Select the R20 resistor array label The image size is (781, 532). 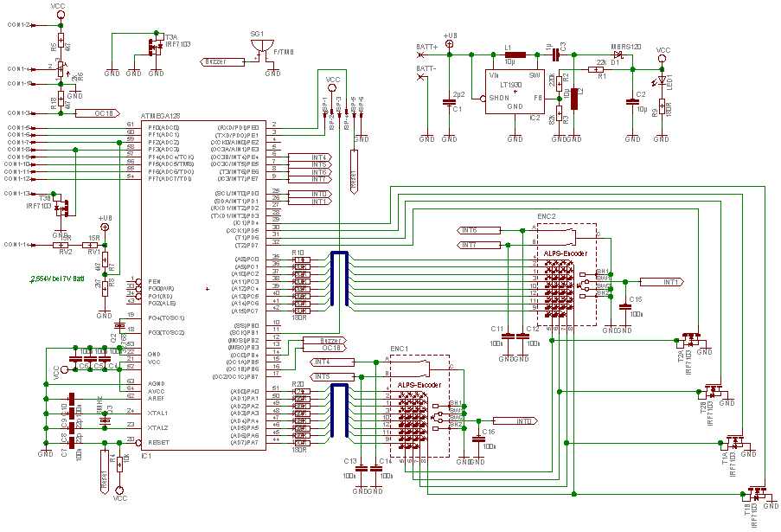point(298,384)
